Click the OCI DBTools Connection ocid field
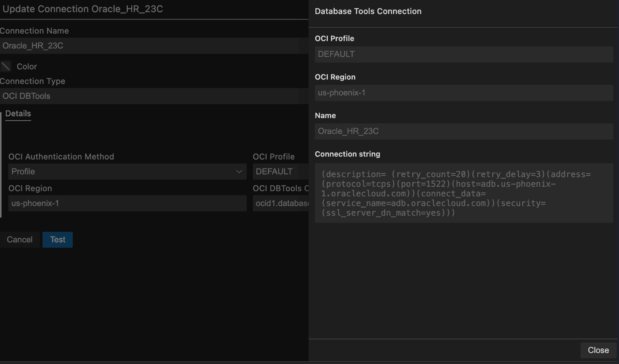 [280, 203]
